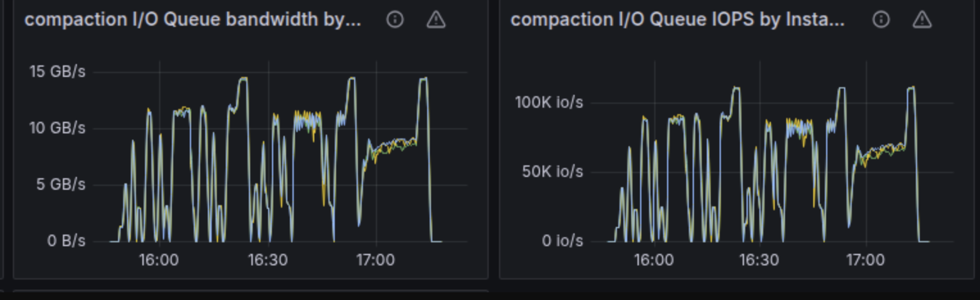
Task: Click the 0 io/s y-axis label
Action: [x=562, y=241]
